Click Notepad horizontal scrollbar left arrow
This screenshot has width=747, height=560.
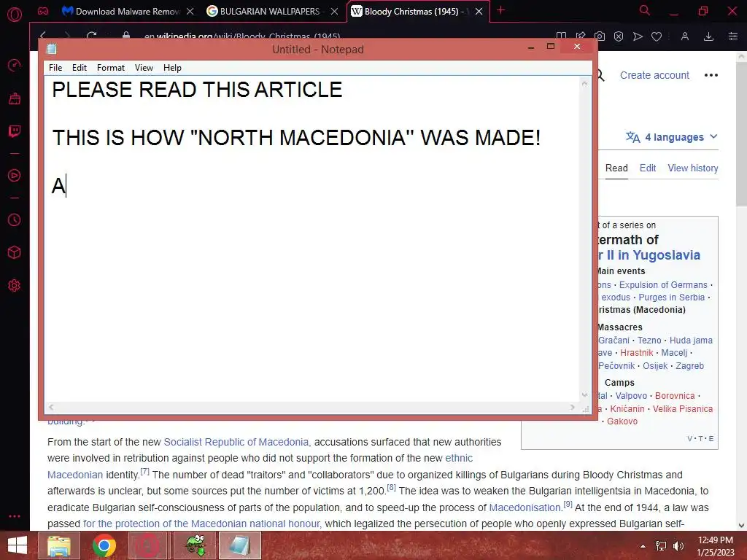[x=51, y=407]
